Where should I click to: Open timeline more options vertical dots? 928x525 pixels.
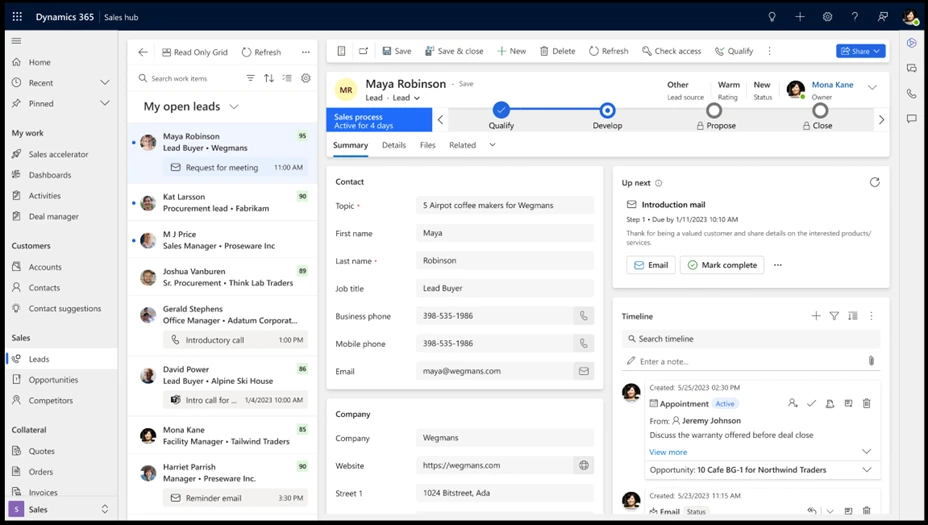pos(871,316)
